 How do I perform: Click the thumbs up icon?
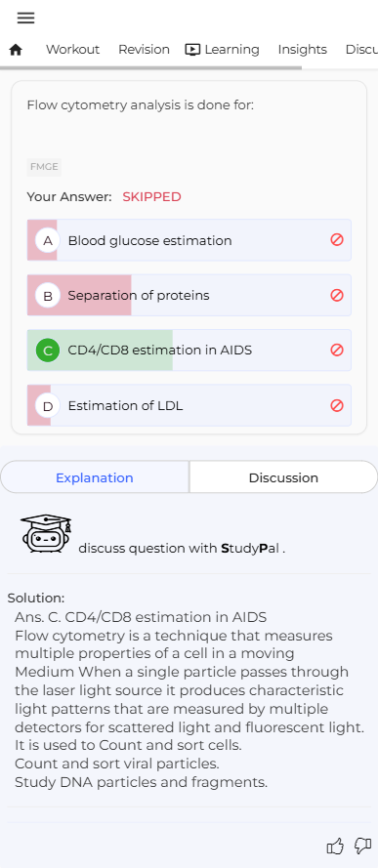tap(335, 846)
